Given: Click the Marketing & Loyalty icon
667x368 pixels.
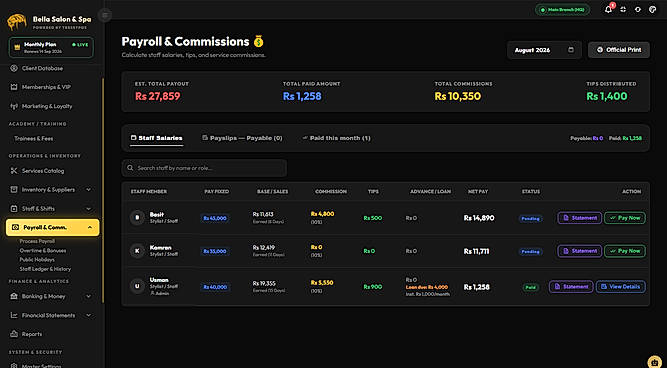Looking at the screenshot, I should (14, 106).
